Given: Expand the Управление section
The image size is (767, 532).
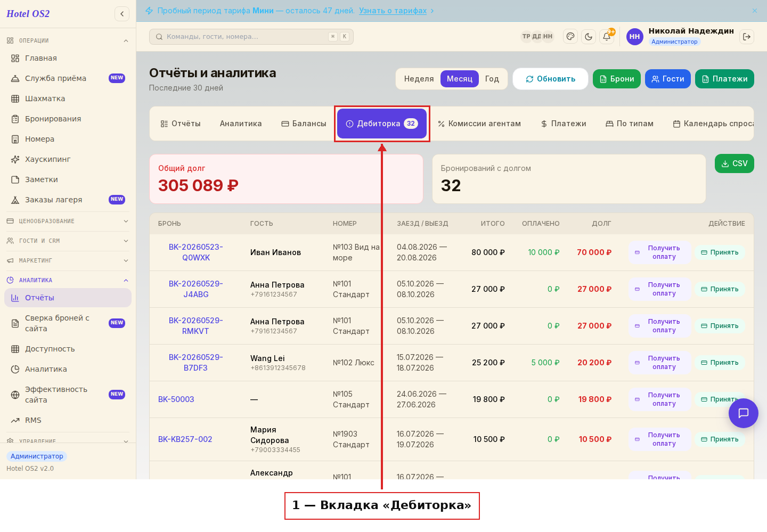Looking at the screenshot, I should pyautogui.click(x=68, y=440).
